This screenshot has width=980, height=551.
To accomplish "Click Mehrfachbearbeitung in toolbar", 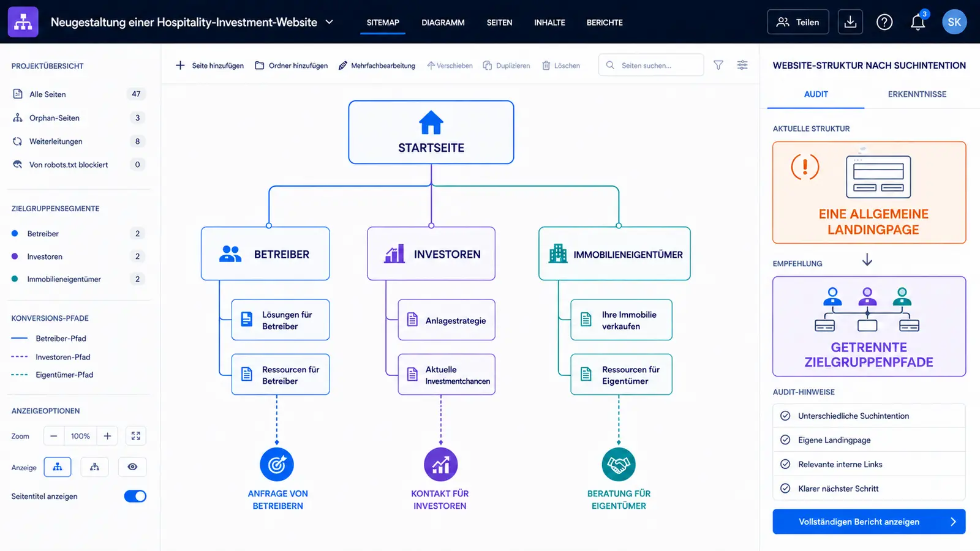I will (x=377, y=66).
